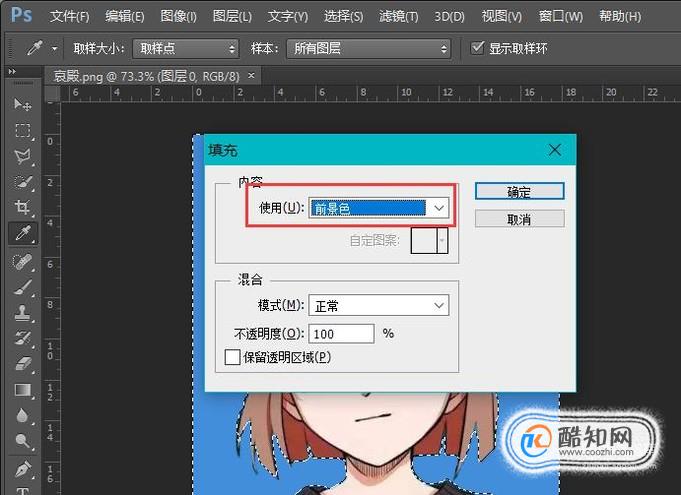Select the Pen tool
Screen dimensions: 681x495
[x=23, y=469]
